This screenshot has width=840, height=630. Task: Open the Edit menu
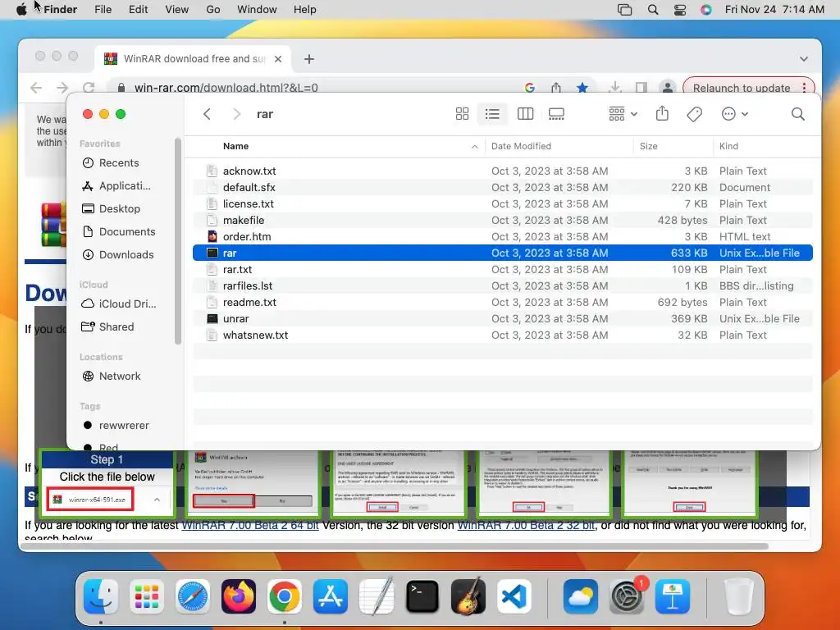[x=138, y=10]
